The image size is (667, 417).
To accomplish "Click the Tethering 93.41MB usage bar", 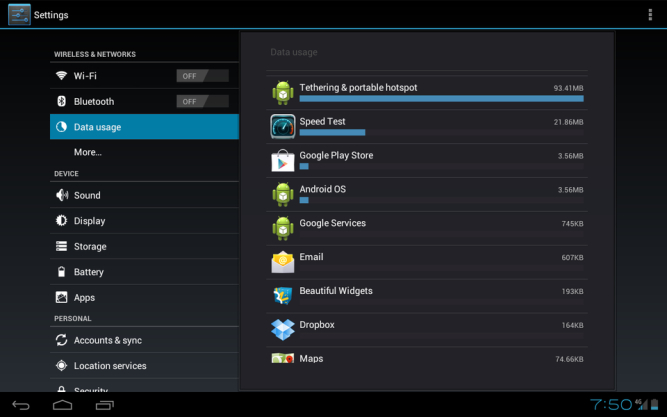I will point(442,99).
